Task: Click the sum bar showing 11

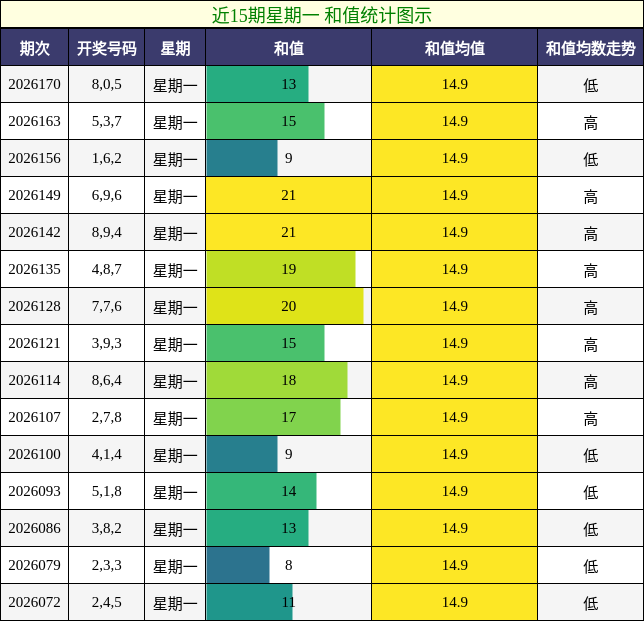Action: point(249,602)
